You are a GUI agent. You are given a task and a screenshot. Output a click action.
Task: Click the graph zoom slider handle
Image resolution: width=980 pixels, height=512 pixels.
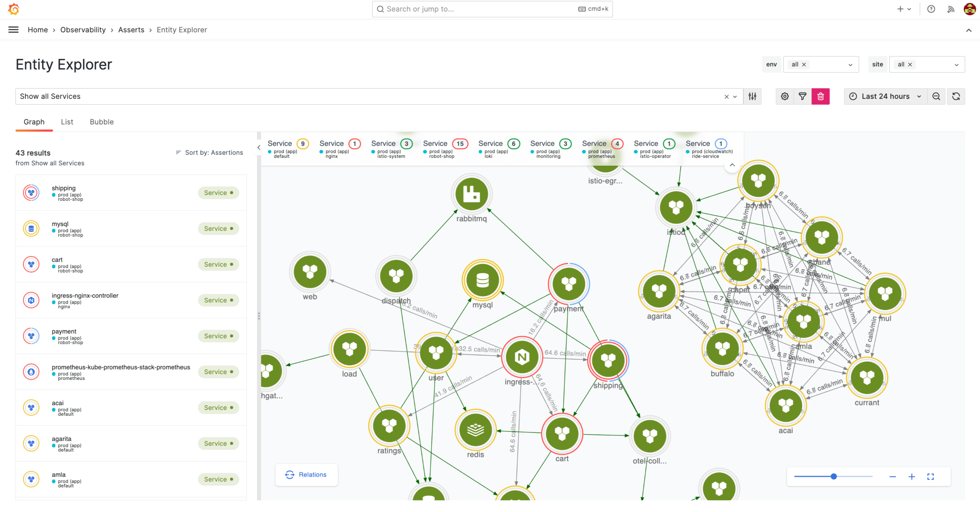click(x=834, y=477)
